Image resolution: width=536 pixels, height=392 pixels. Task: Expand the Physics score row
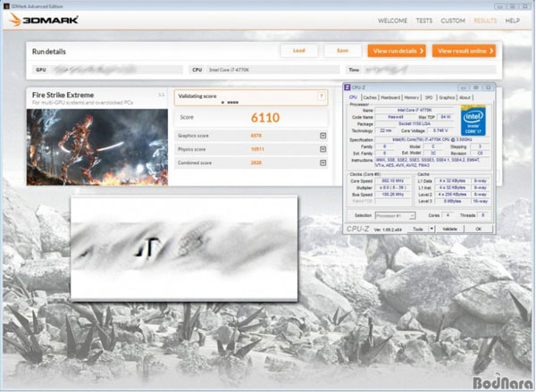[x=322, y=149]
